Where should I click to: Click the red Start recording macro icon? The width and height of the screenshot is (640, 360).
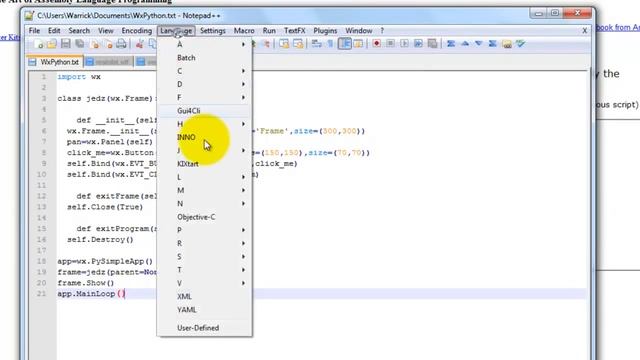pyautogui.click(x=376, y=43)
